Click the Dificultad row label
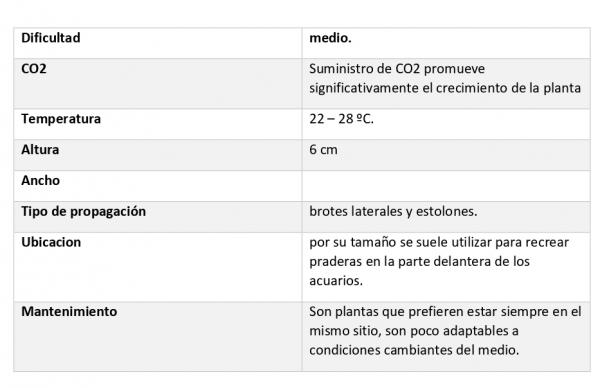 (x=51, y=38)
